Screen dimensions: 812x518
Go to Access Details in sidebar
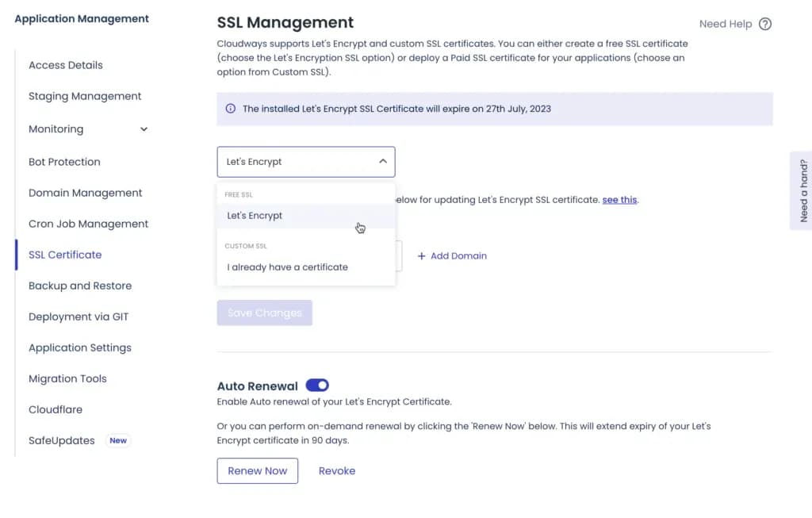coord(66,65)
